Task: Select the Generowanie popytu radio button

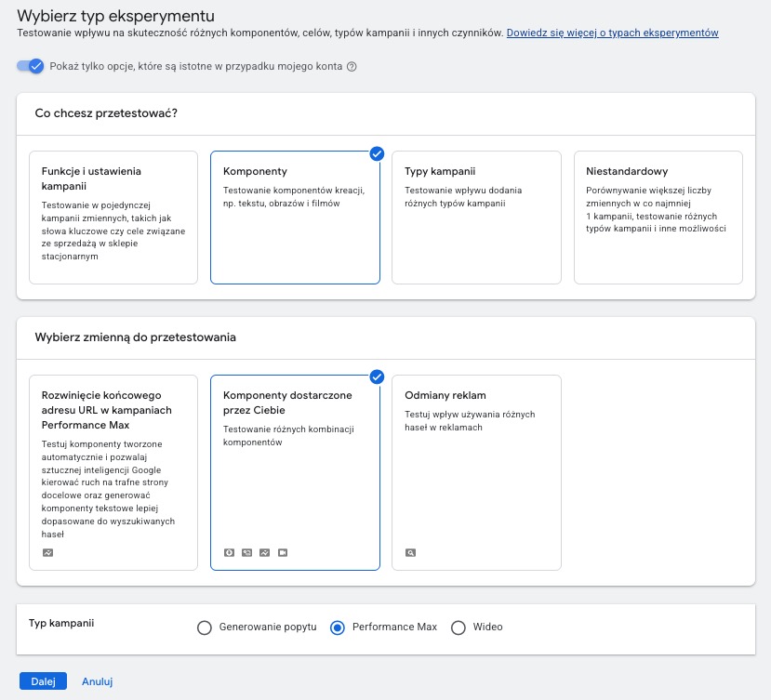Action: coord(205,627)
